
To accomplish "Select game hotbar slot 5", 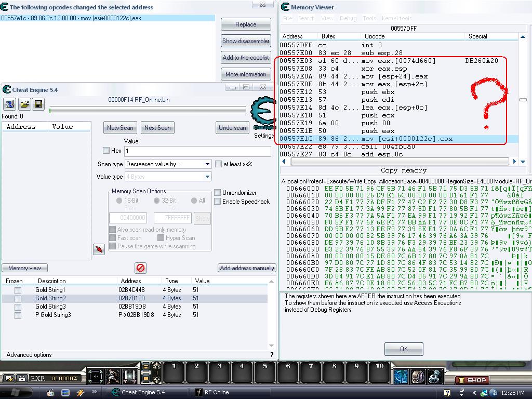I will pos(265,373).
